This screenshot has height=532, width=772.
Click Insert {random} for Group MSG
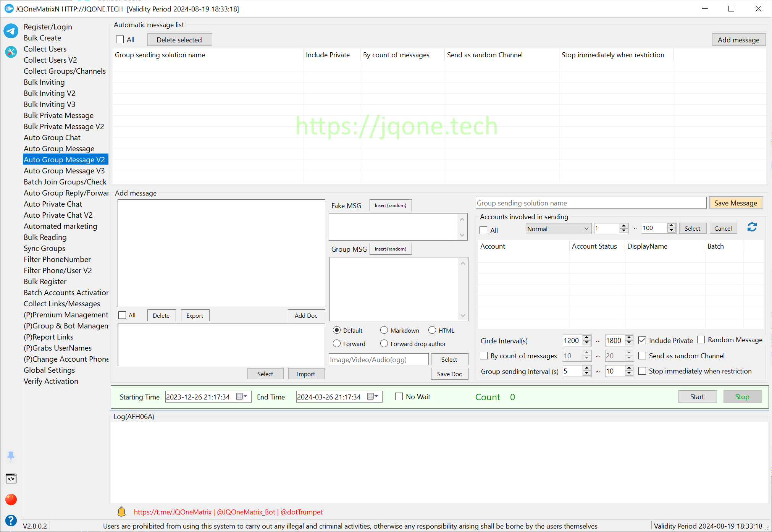coord(391,249)
